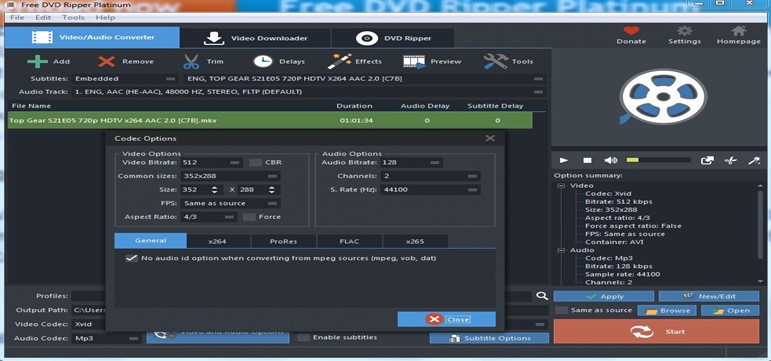Open the Video Bitrate dropdown
Screen dimensions: 771x361
[x=212, y=162]
